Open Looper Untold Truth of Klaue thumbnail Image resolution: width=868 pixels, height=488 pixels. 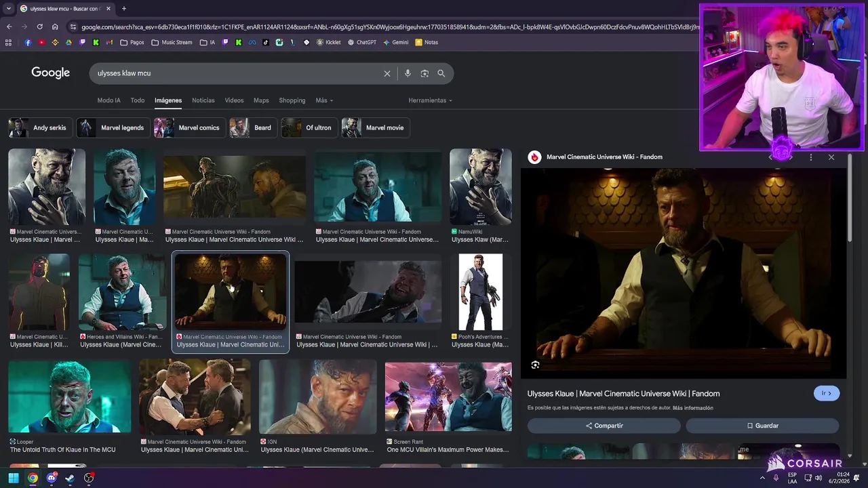[x=70, y=396]
